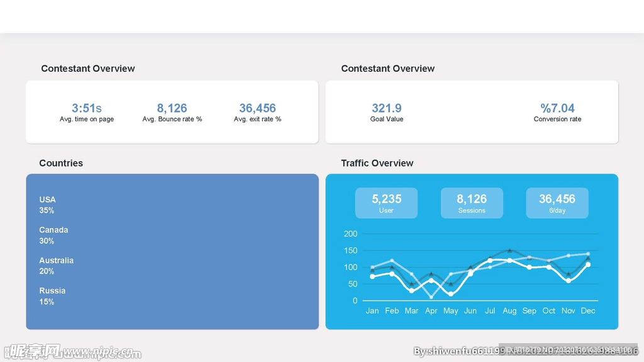Select the Jan label on chart axis
Viewport: 644px width, 362px height.
[372, 310]
